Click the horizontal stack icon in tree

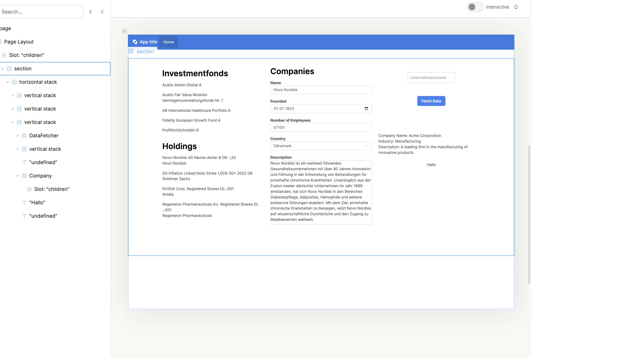pos(14,82)
